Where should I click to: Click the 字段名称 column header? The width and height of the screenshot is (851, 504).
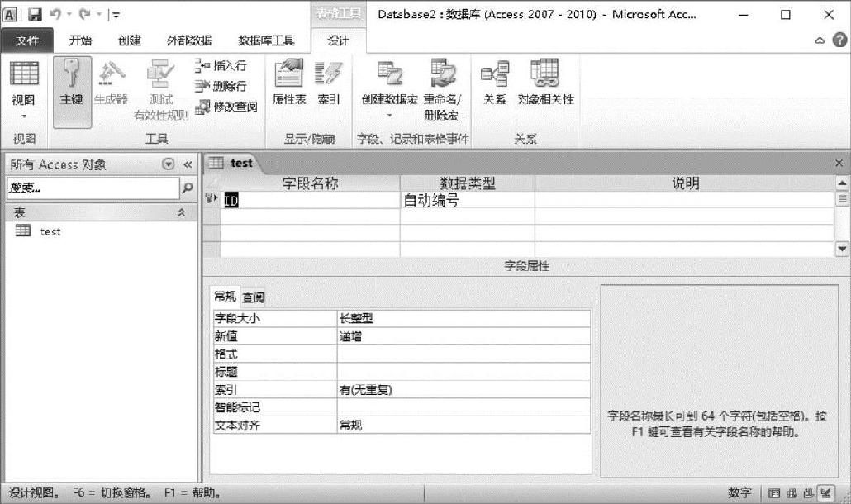pyautogui.click(x=310, y=183)
